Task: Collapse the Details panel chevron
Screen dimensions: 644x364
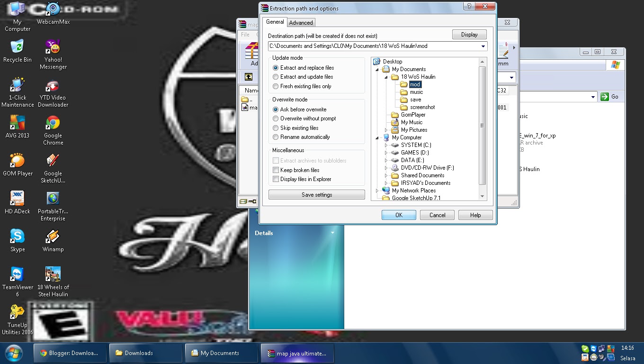Action: tap(332, 233)
